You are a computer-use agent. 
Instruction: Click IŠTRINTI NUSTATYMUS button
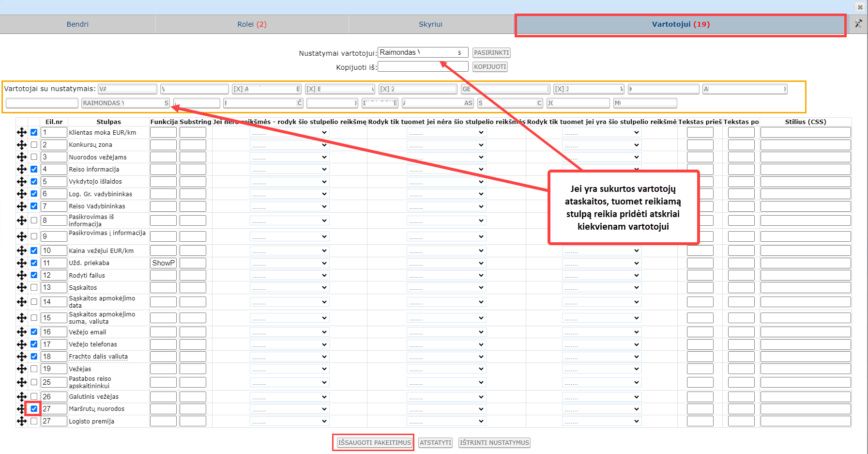(494, 443)
